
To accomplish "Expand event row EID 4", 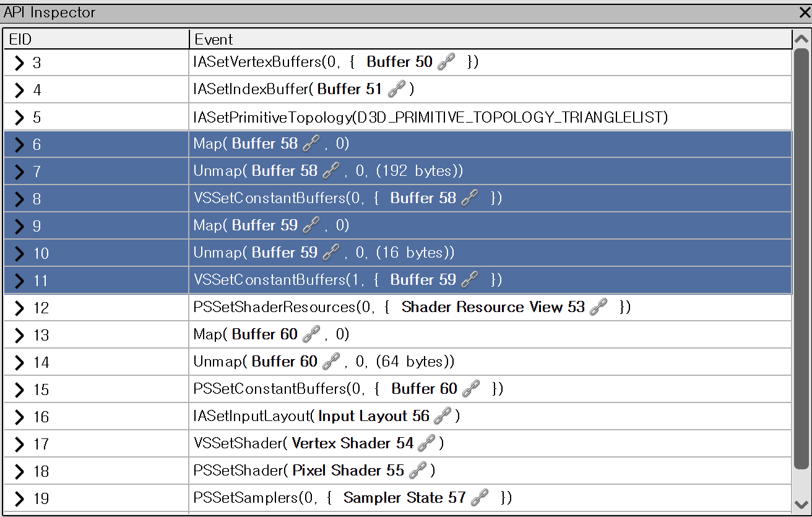I will click(x=19, y=90).
